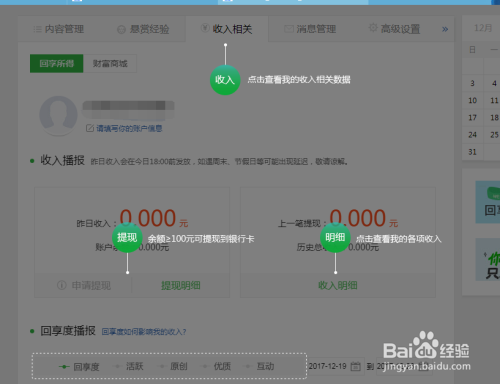This screenshot has width=500, height=384.
Task: Select the 收入相关 tab
Action: [x=227, y=29]
